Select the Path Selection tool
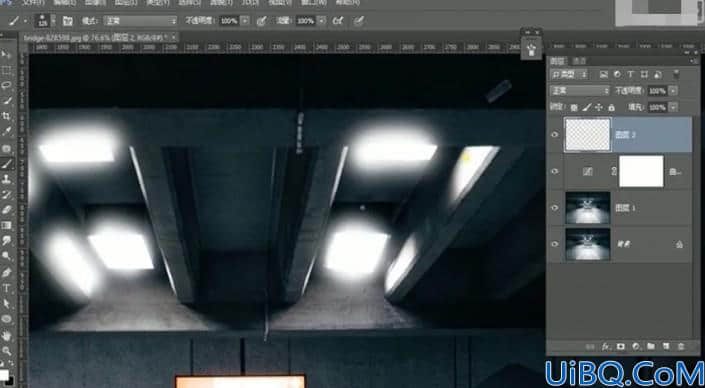Screen dimensions: 705x388 [x=6, y=303]
